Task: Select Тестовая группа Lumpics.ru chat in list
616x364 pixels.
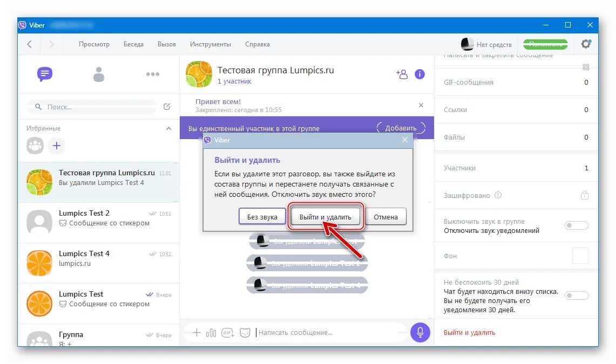Action: 99,182
